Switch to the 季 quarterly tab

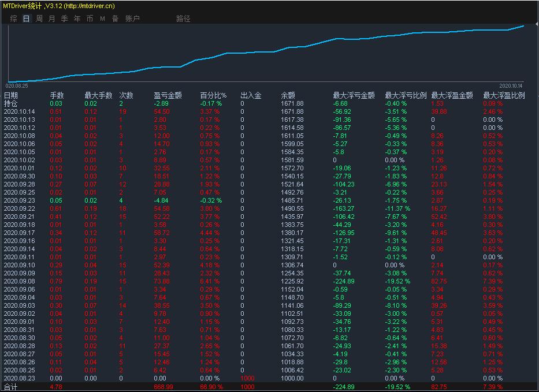(x=64, y=18)
